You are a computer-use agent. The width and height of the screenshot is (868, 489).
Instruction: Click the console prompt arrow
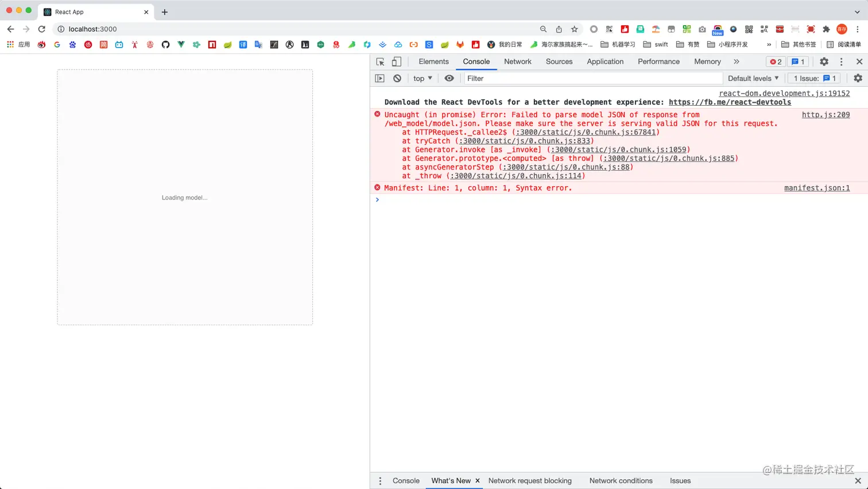tap(377, 199)
